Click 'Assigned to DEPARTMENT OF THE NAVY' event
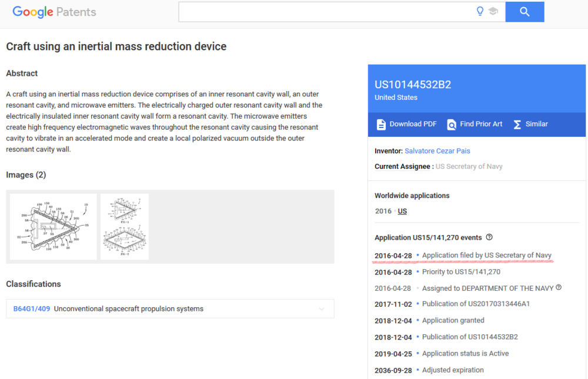 coord(488,289)
